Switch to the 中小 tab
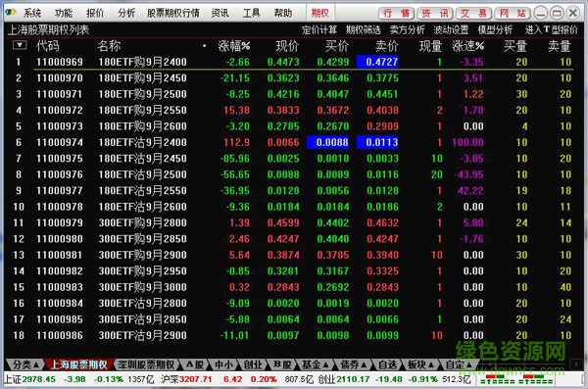588x389 pixels. tap(223, 365)
